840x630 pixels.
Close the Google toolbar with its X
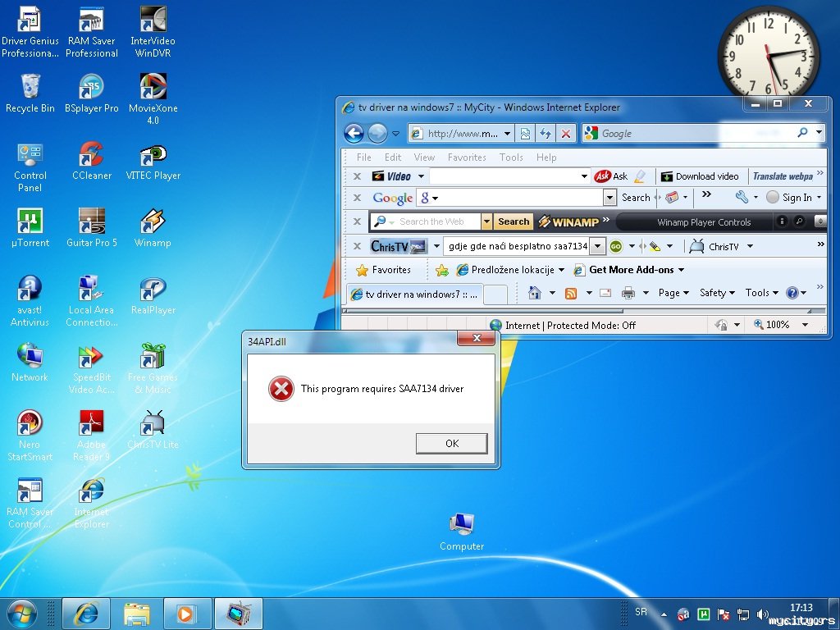357,198
